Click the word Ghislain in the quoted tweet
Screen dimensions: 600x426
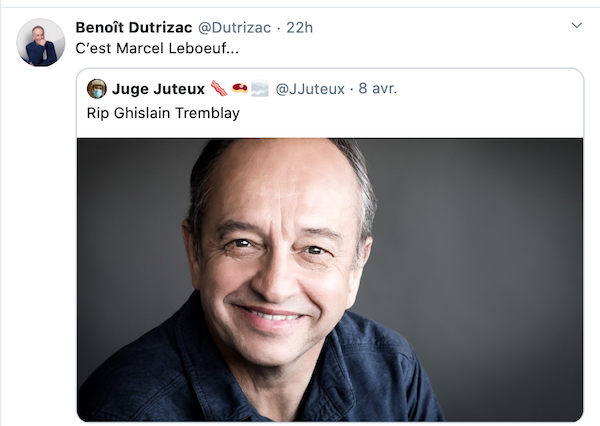[x=142, y=113]
